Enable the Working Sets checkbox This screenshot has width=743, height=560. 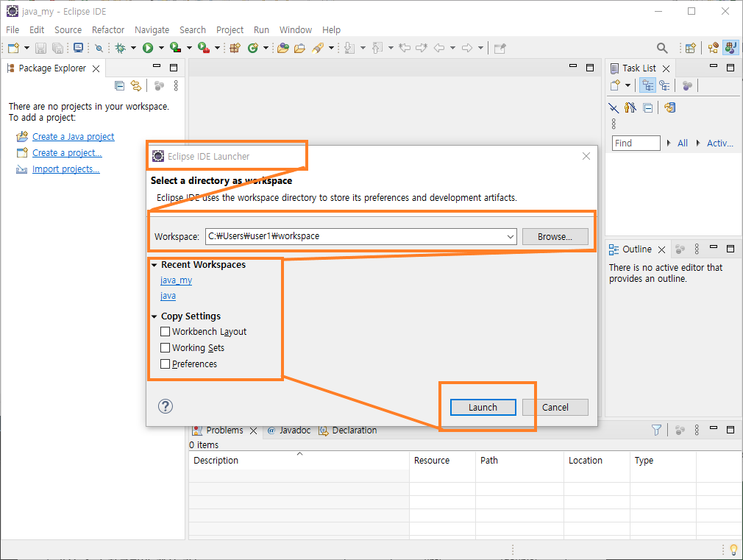pyautogui.click(x=165, y=347)
